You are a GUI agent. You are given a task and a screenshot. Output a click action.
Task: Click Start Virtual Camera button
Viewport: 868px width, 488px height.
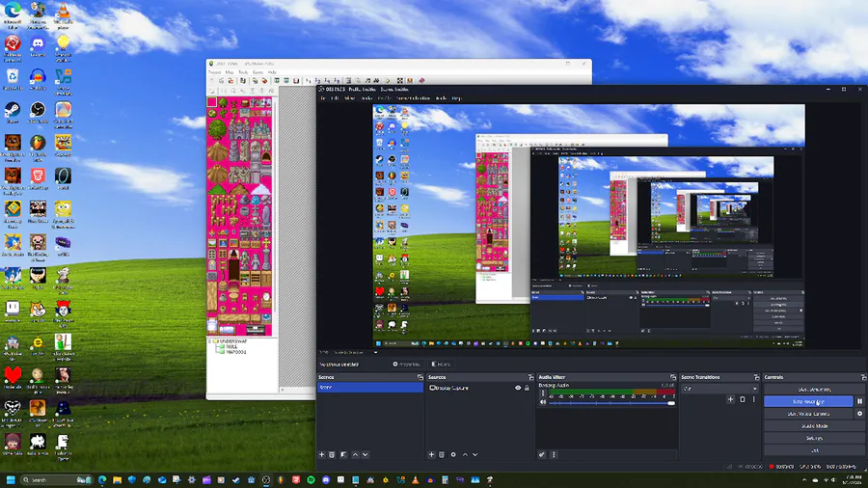(x=809, y=414)
